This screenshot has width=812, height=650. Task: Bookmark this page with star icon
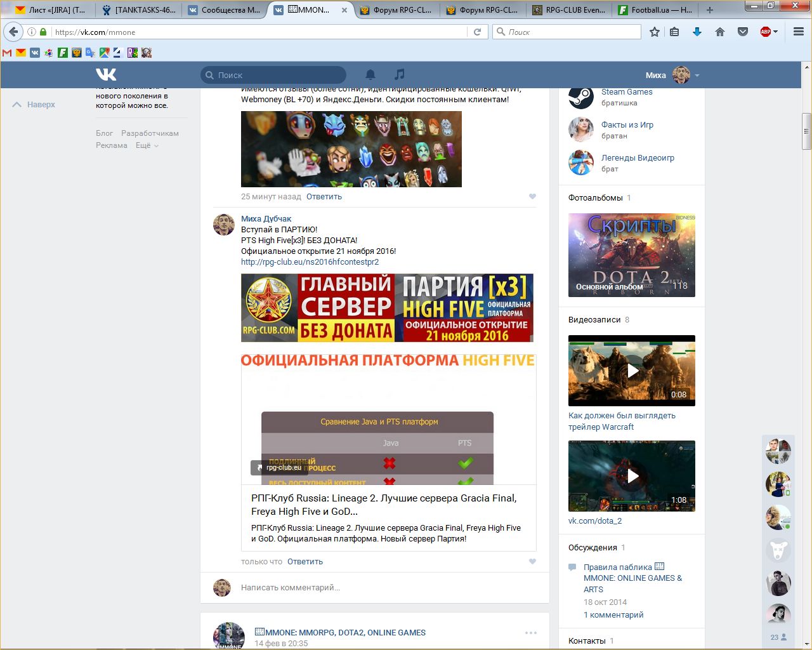pos(655,32)
